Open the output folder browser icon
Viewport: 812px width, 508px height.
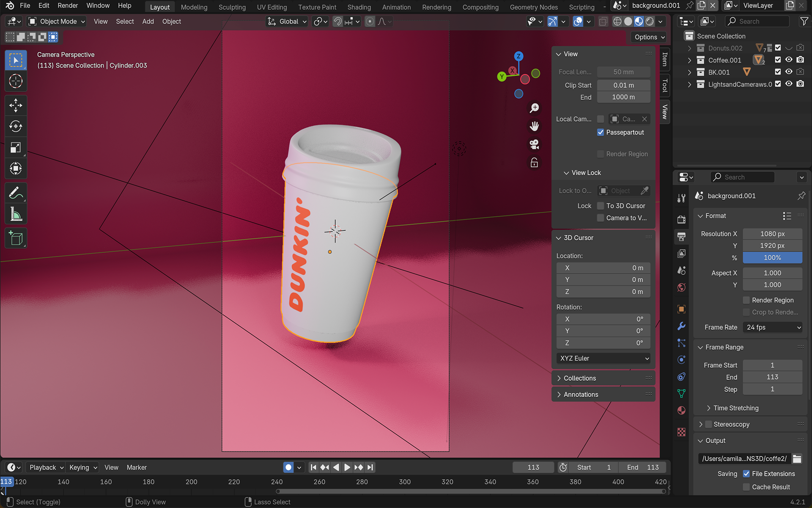pos(797,458)
